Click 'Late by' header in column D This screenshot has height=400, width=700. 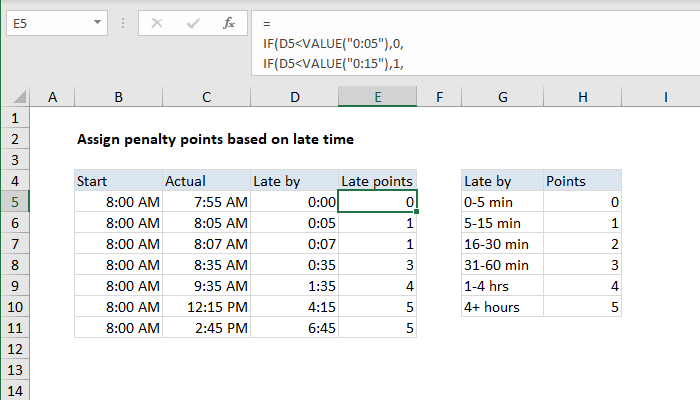pos(295,181)
